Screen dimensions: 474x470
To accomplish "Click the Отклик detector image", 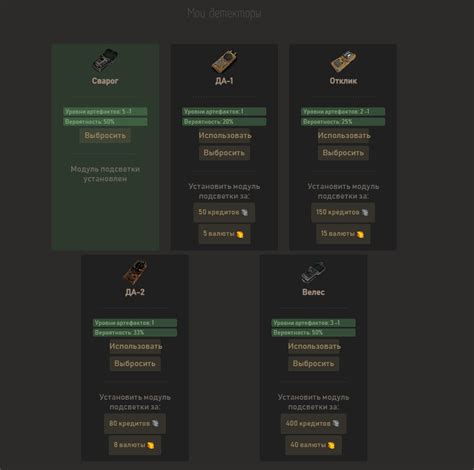I will coord(343,61).
